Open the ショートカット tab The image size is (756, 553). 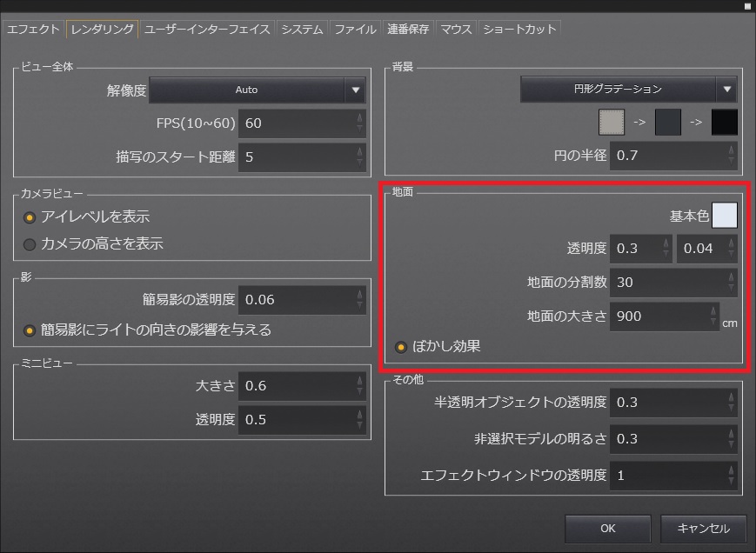click(x=518, y=29)
